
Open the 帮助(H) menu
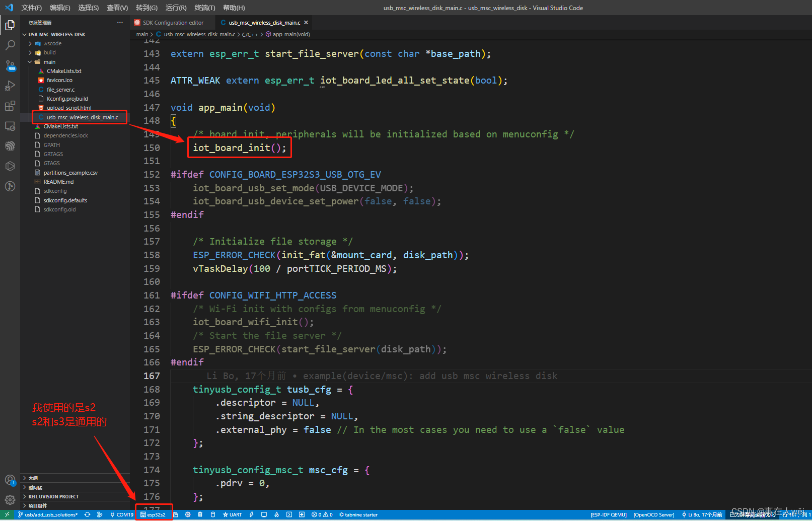pyautogui.click(x=234, y=8)
